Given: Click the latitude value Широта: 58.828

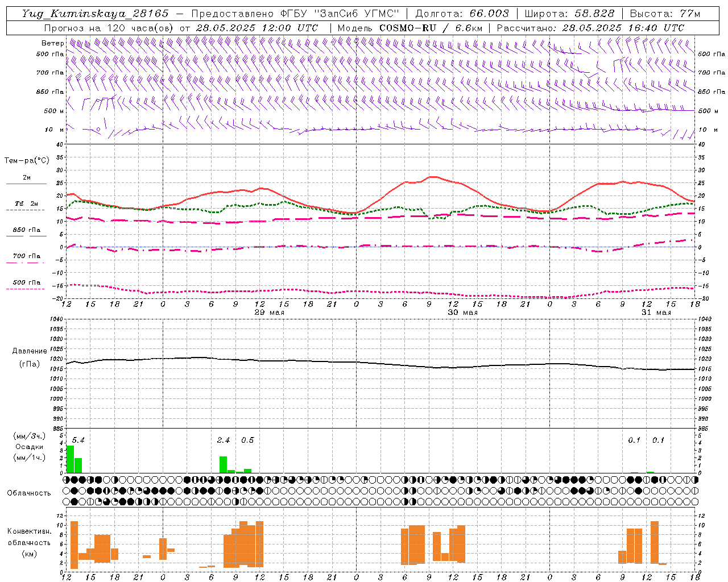Looking at the screenshot, I should [x=569, y=14].
